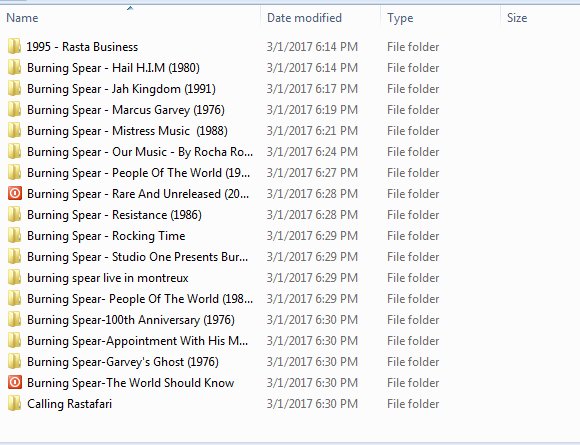Select the folder icon for 1995 - Rasta Business
The image size is (580, 445).
14,47
